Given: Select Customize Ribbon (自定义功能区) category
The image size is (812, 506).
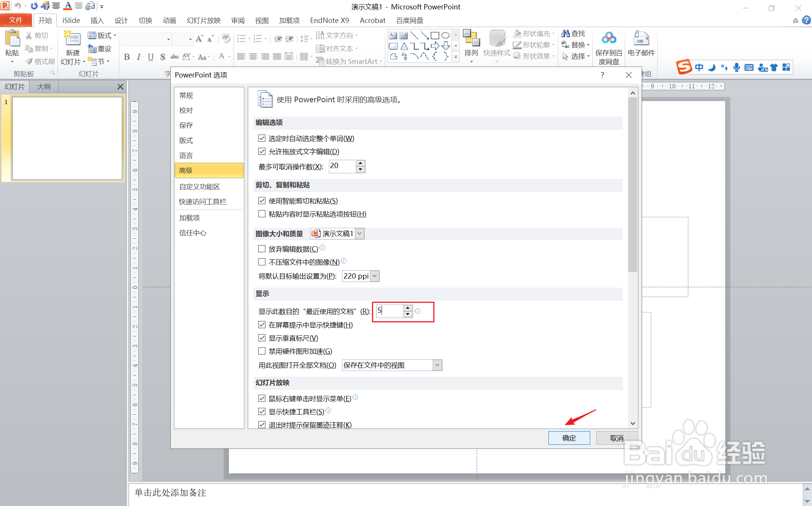Looking at the screenshot, I should 199,186.
